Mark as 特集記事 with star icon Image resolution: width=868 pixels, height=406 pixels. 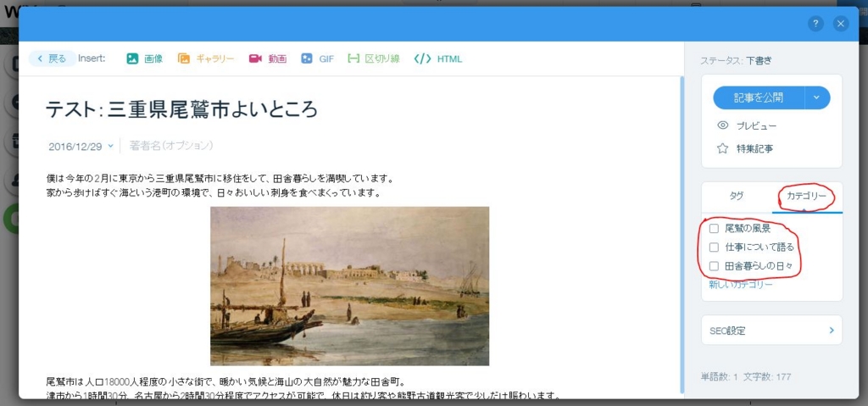coord(722,147)
